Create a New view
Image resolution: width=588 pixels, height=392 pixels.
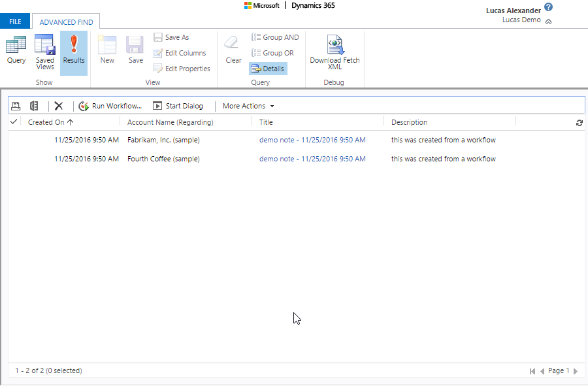tap(107, 50)
